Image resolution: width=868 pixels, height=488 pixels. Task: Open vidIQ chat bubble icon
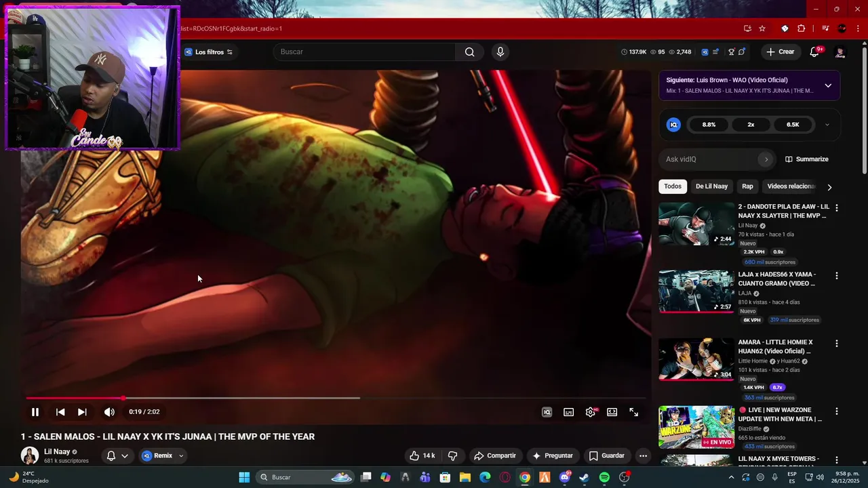point(742,52)
